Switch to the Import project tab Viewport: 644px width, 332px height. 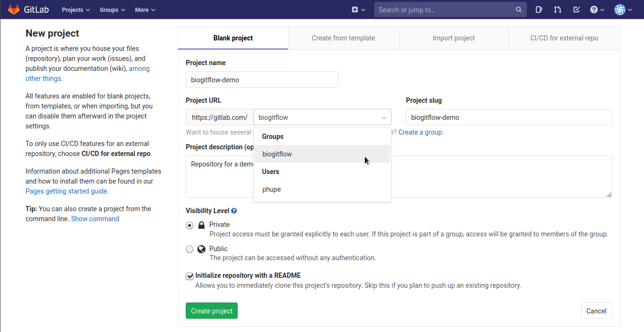click(454, 38)
